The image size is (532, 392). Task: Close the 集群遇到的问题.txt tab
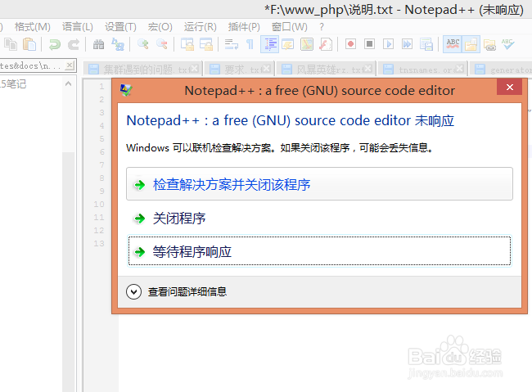(x=195, y=69)
